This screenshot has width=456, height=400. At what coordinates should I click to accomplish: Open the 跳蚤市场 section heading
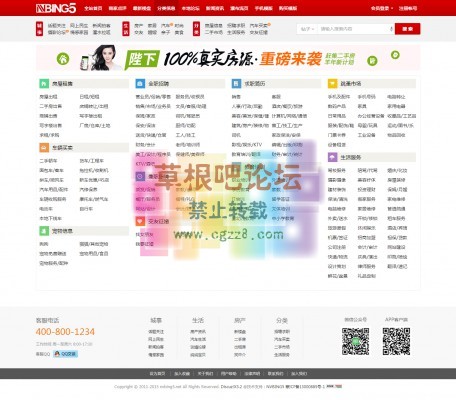351,83
